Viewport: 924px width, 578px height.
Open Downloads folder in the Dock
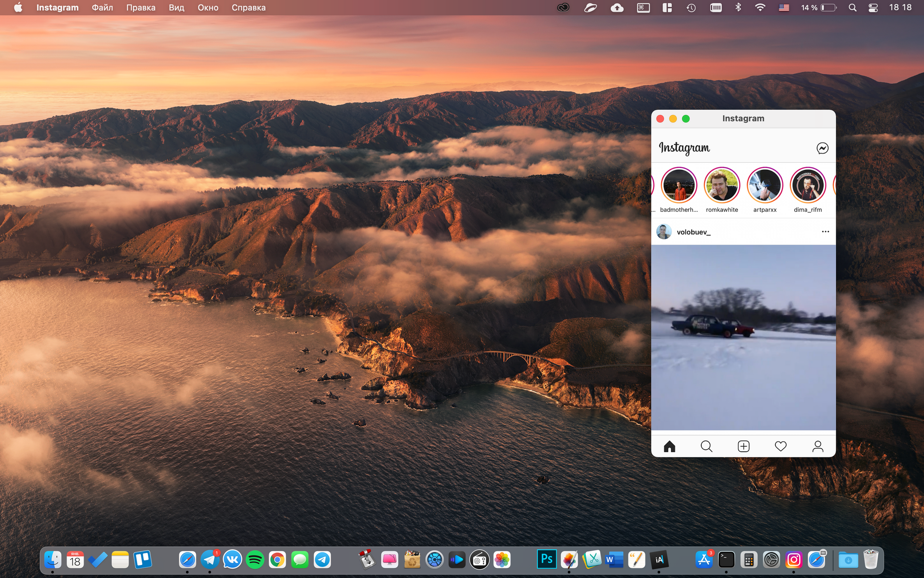(x=848, y=560)
